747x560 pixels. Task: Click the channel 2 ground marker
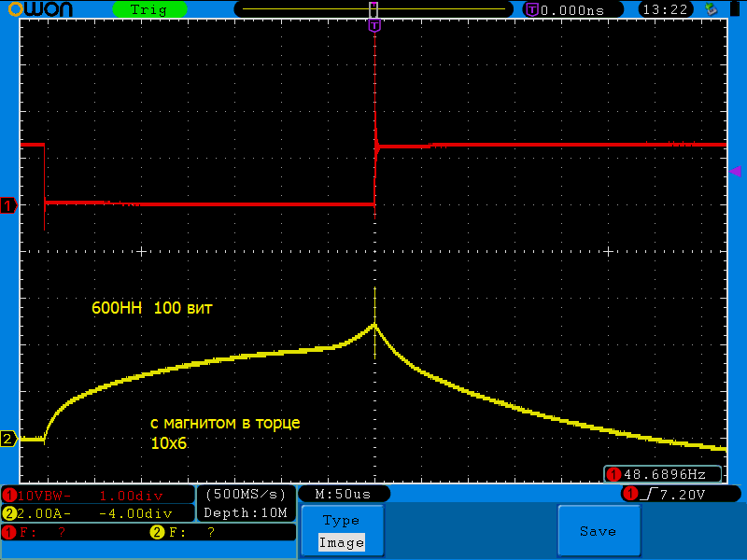point(8,439)
